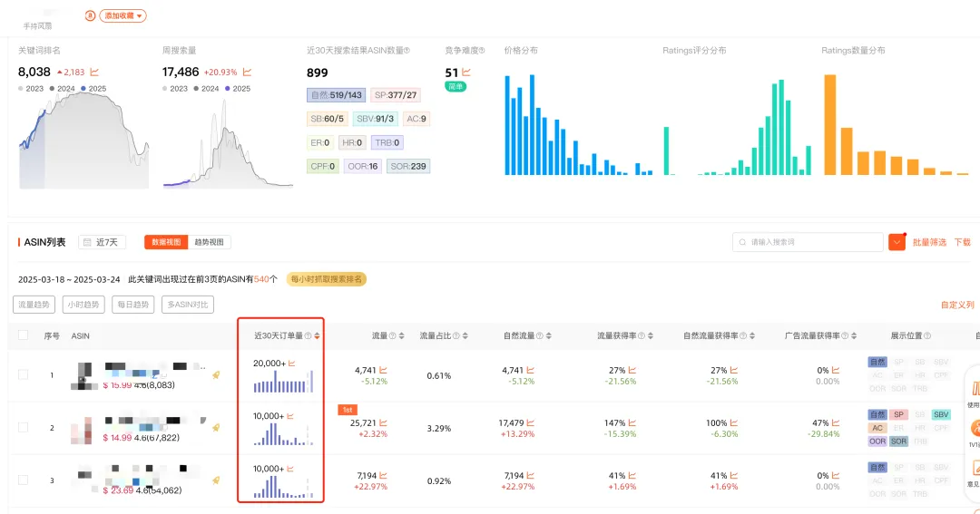Click the 请输入搜索词 search input field
Screen dimensions: 980x514
point(808,242)
